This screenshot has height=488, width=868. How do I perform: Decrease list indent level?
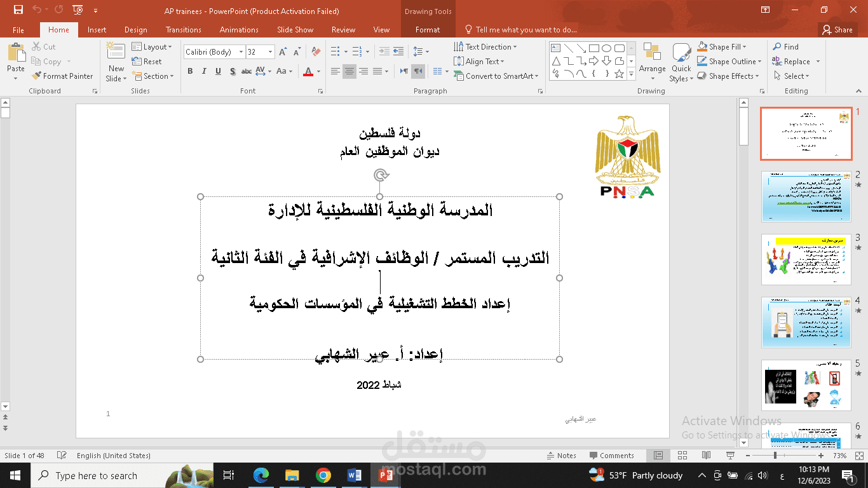pyautogui.click(x=384, y=51)
